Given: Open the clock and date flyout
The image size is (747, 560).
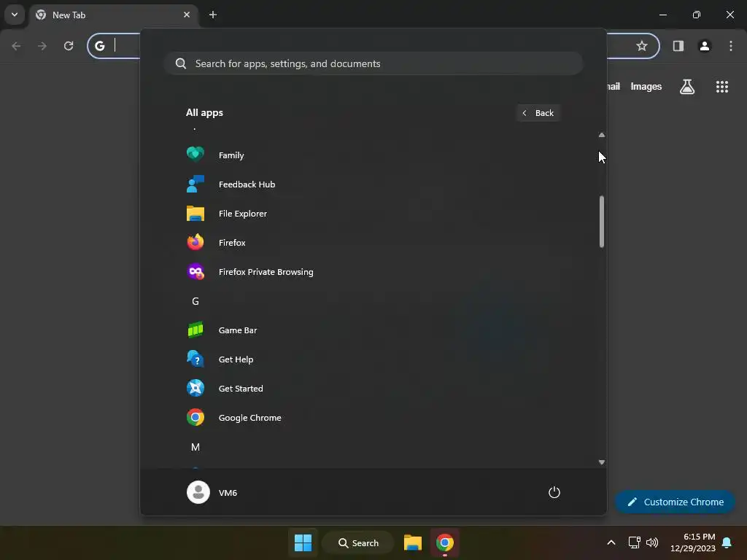Looking at the screenshot, I should 693,542.
